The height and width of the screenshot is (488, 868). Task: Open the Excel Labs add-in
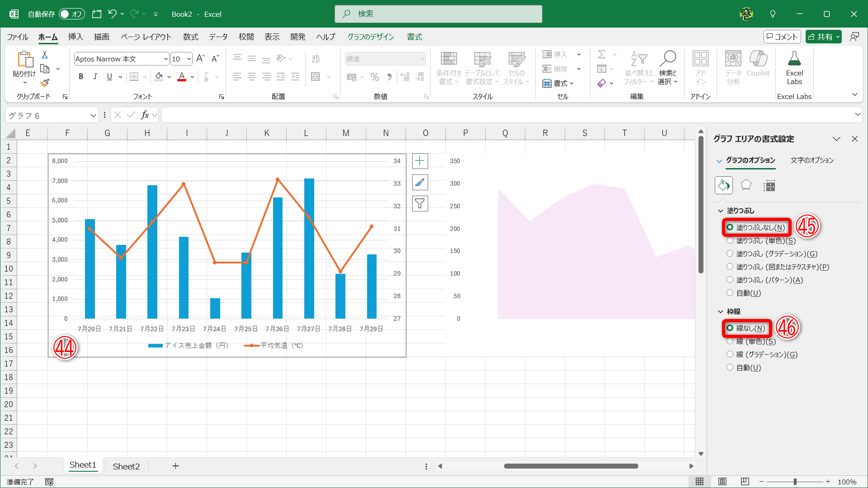pos(794,68)
